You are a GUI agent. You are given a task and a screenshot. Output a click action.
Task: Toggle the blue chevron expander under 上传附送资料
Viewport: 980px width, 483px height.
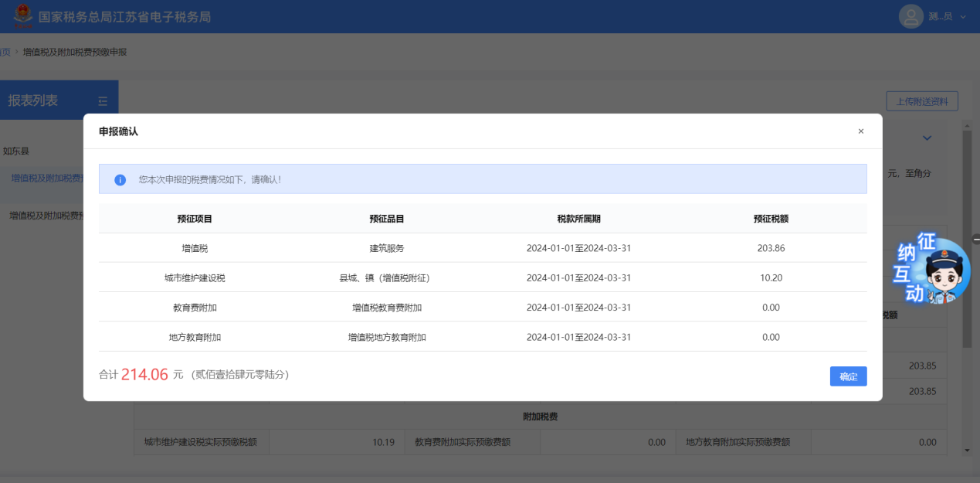tap(927, 138)
